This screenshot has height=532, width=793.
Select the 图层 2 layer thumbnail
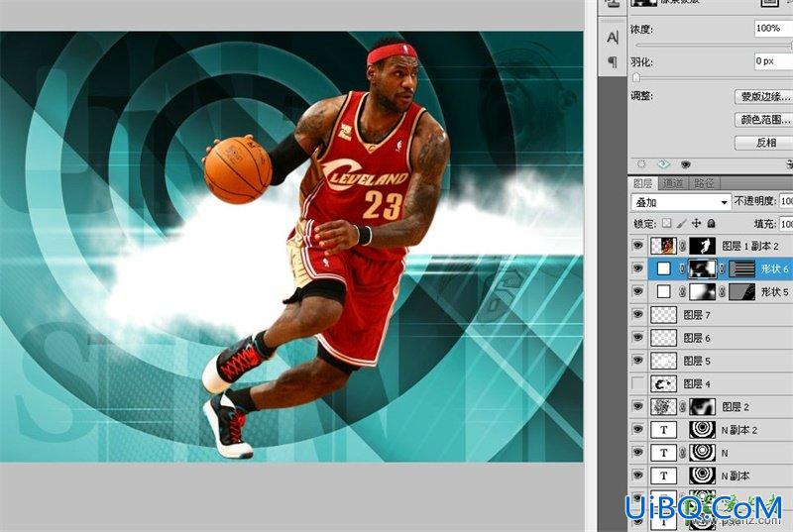point(663,407)
